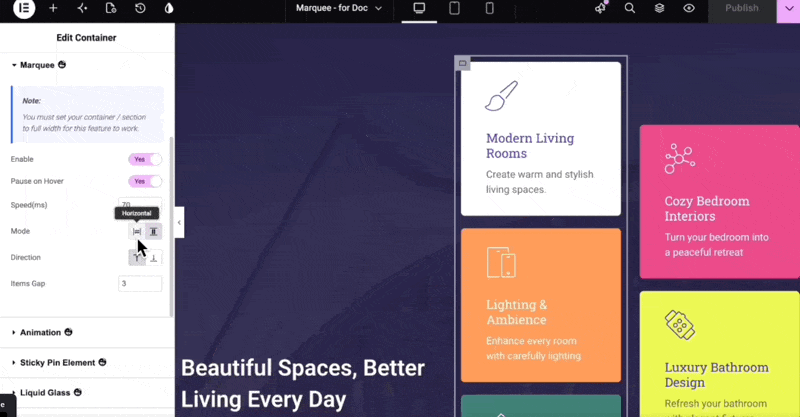
Task: Switch to desktop device view
Action: [419, 8]
